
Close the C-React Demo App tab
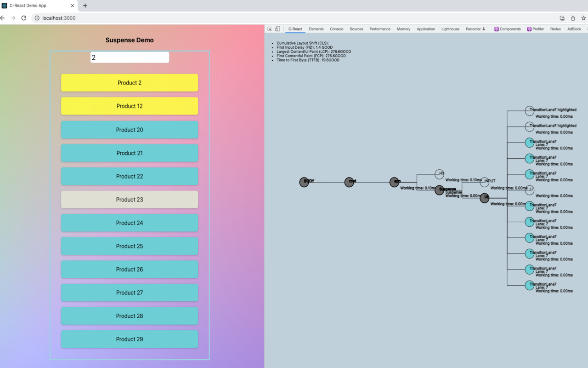[72, 6]
